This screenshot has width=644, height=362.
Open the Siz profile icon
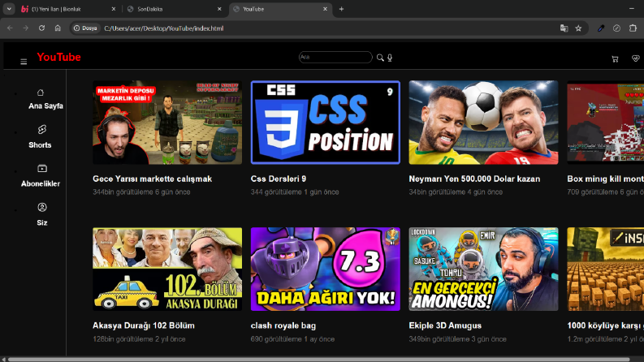tap(42, 207)
